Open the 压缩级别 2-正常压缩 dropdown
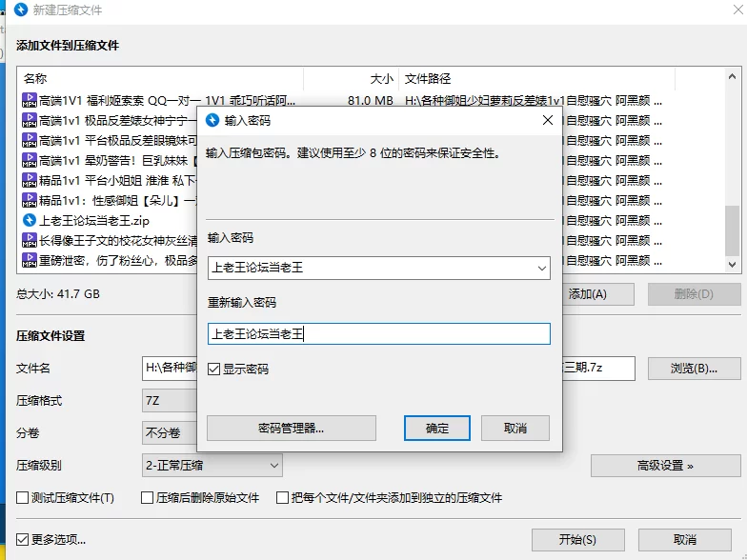 click(212, 465)
